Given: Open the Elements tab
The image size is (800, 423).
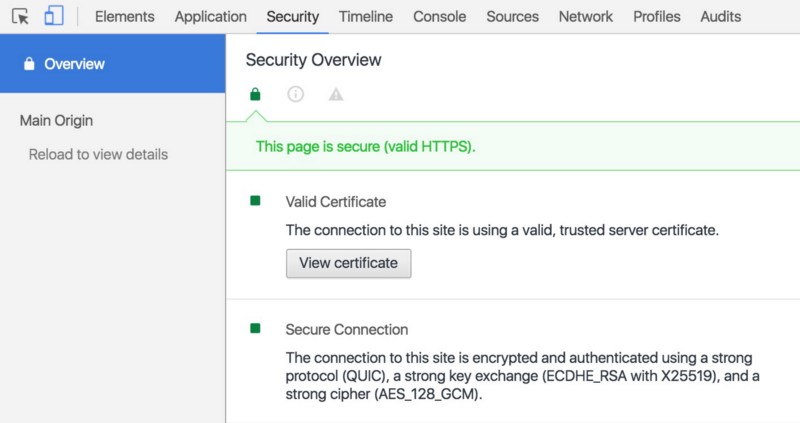Looking at the screenshot, I should [124, 16].
